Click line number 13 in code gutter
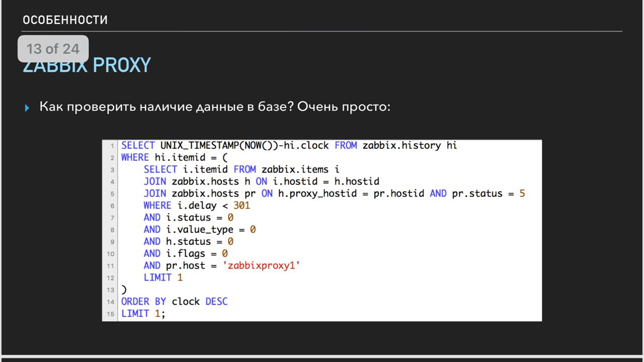This screenshot has width=644, height=362. coord(110,290)
